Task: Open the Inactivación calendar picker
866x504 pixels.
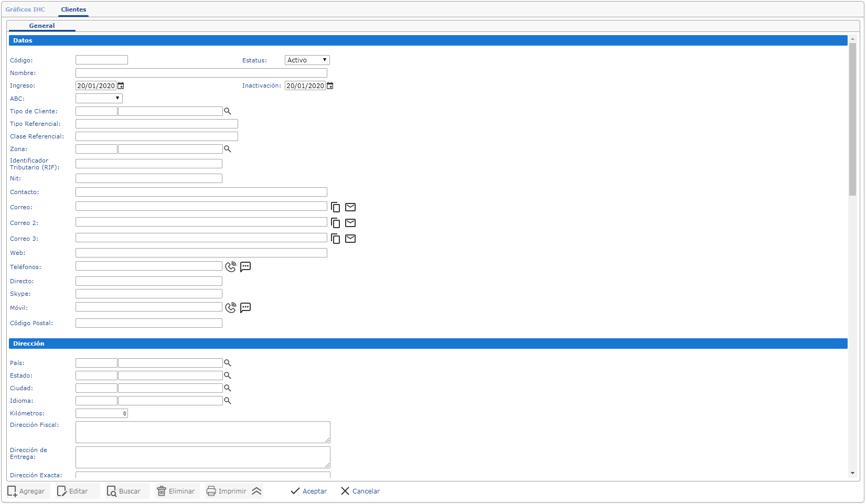Action: tap(330, 86)
